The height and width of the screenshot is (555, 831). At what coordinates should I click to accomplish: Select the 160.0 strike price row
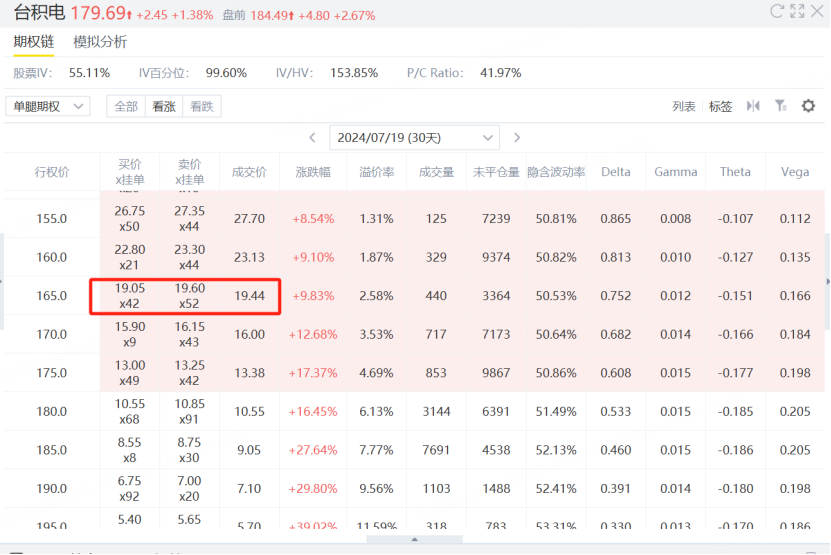tap(414, 257)
